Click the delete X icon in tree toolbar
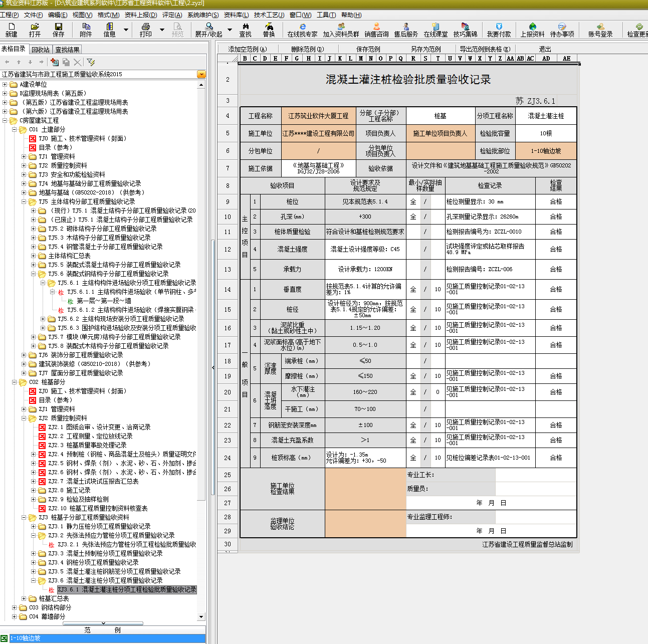The width and height of the screenshot is (648, 644). [77, 62]
